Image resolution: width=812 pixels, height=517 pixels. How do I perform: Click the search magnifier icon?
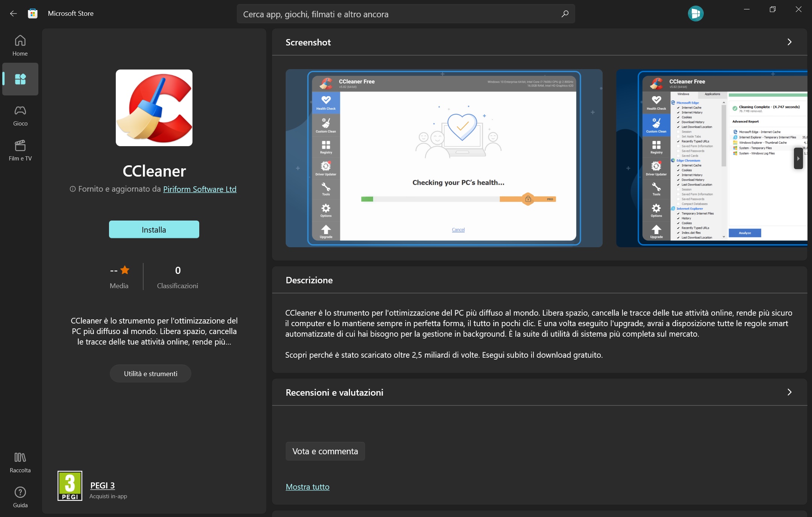(565, 14)
